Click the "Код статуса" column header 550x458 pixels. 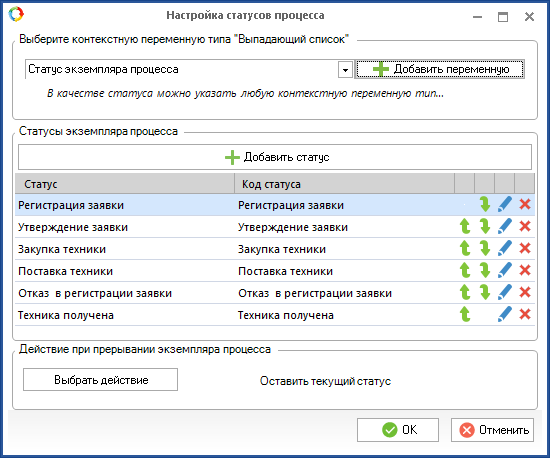click(x=344, y=184)
